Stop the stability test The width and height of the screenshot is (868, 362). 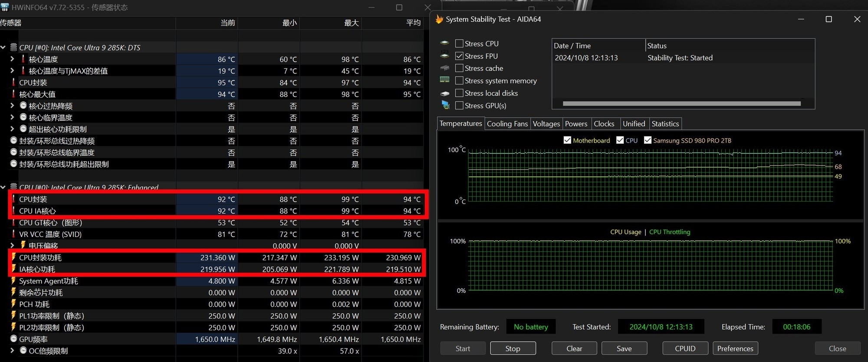tap(513, 349)
